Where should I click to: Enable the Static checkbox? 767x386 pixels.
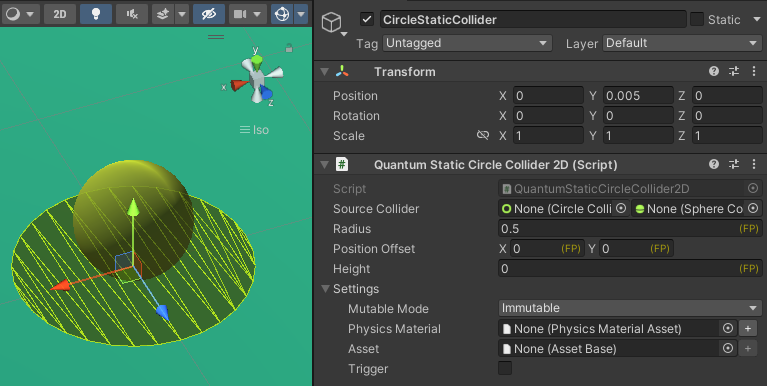tap(697, 20)
